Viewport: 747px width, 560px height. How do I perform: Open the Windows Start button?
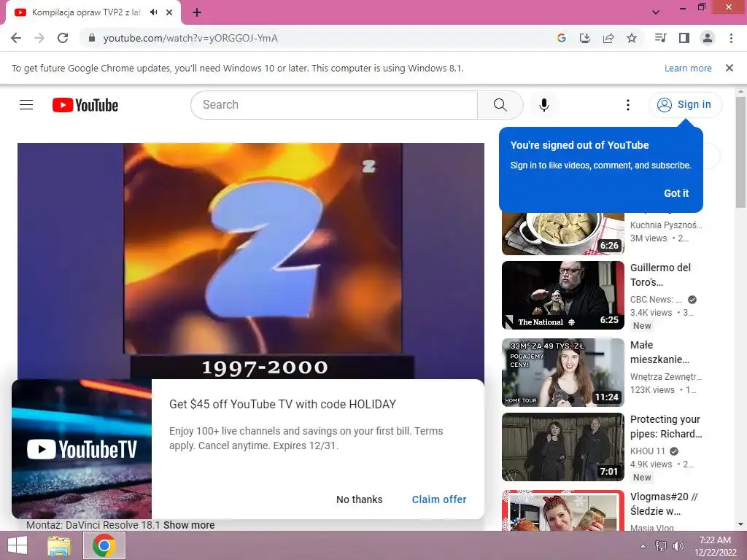[18, 545]
